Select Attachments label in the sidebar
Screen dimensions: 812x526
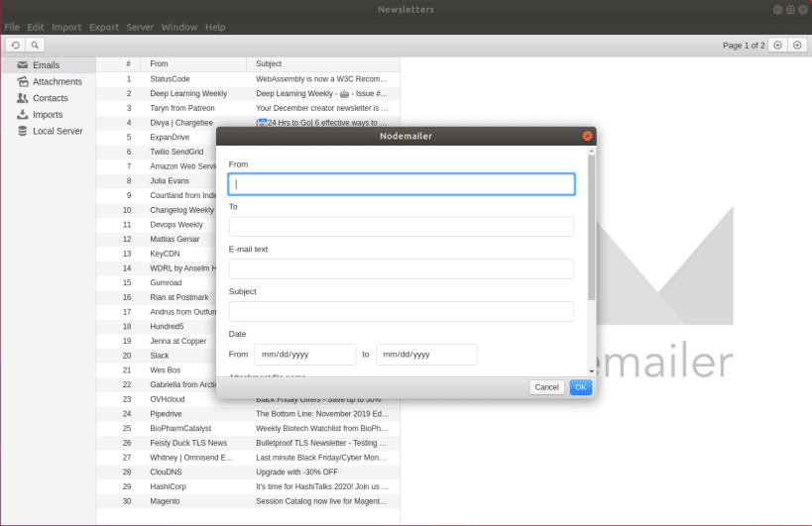coord(58,81)
